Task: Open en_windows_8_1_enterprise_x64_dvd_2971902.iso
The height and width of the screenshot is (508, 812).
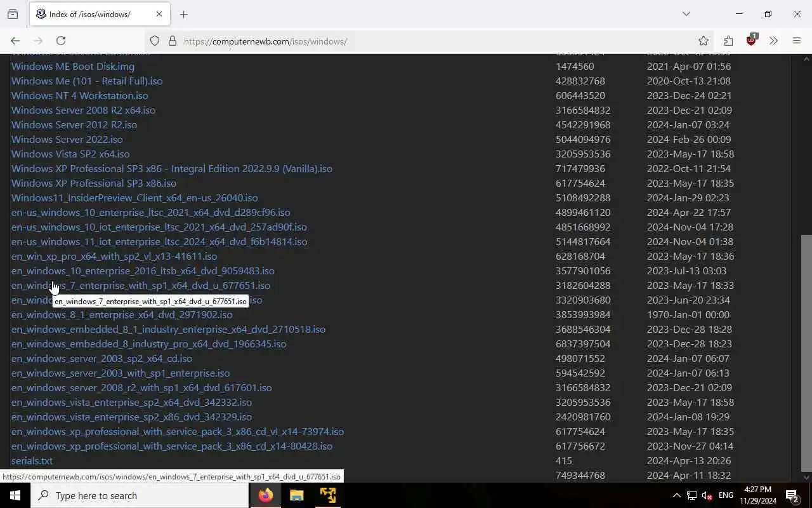Action: 122,314
